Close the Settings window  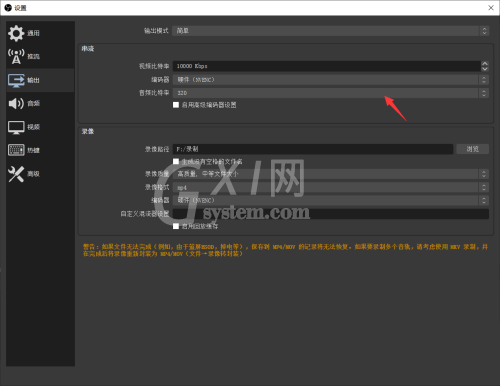(491, 8)
